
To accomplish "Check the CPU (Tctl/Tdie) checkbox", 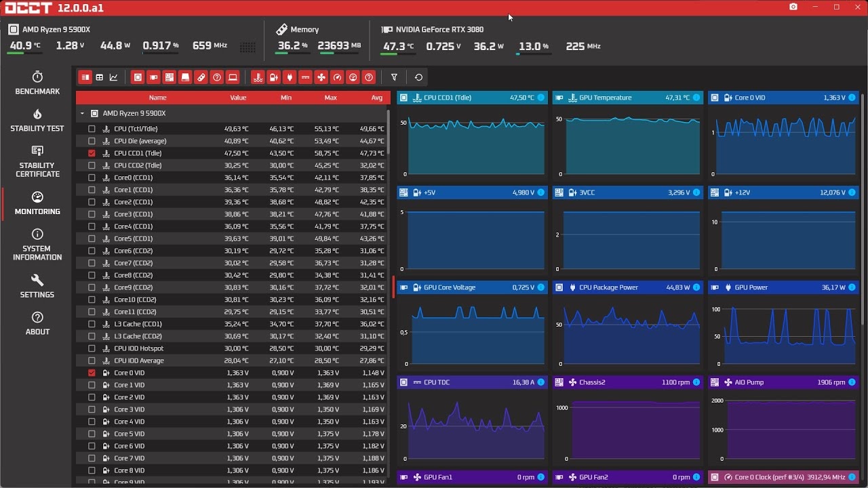I will 92,129.
